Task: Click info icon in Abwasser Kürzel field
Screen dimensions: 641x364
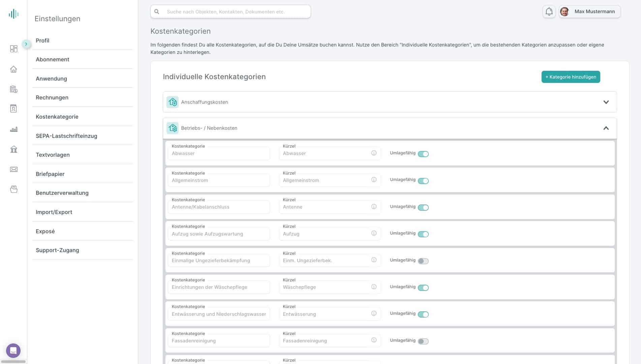Action: pos(374,153)
